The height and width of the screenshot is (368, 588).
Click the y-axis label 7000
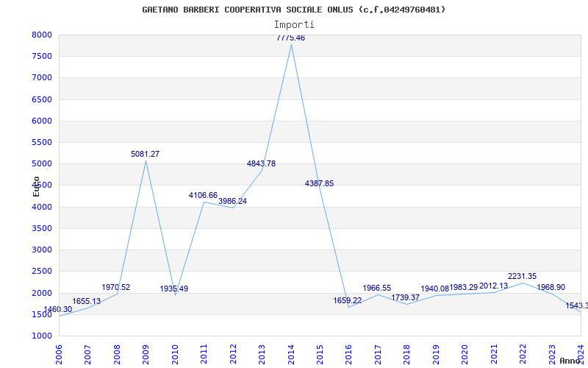(42, 78)
